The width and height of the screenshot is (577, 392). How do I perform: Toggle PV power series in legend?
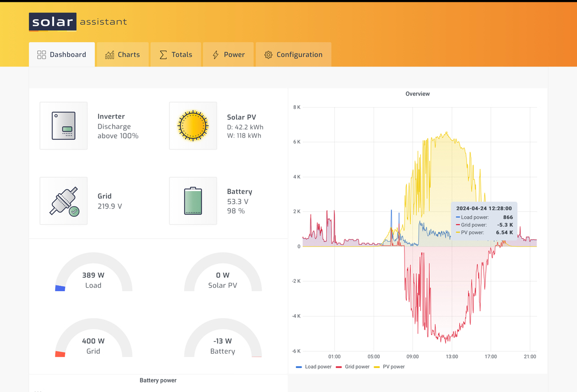click(x=389, y=367)
